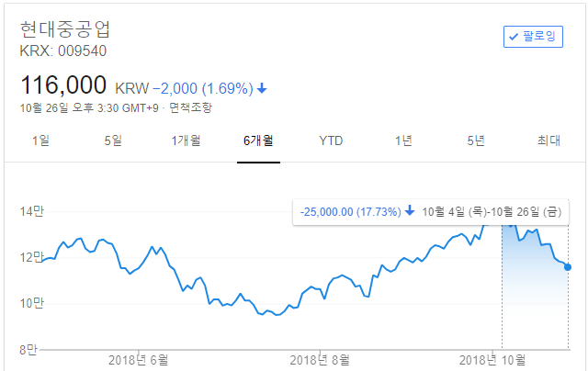This screenshot has width=588, height=371.
Task: Select the 6개월 chart range
Action: 258,141
